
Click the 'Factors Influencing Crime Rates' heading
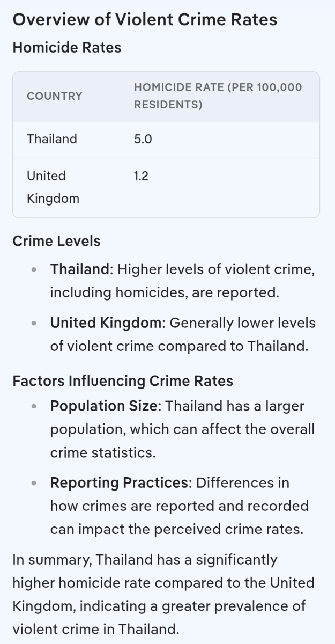[x=123, y=381]
